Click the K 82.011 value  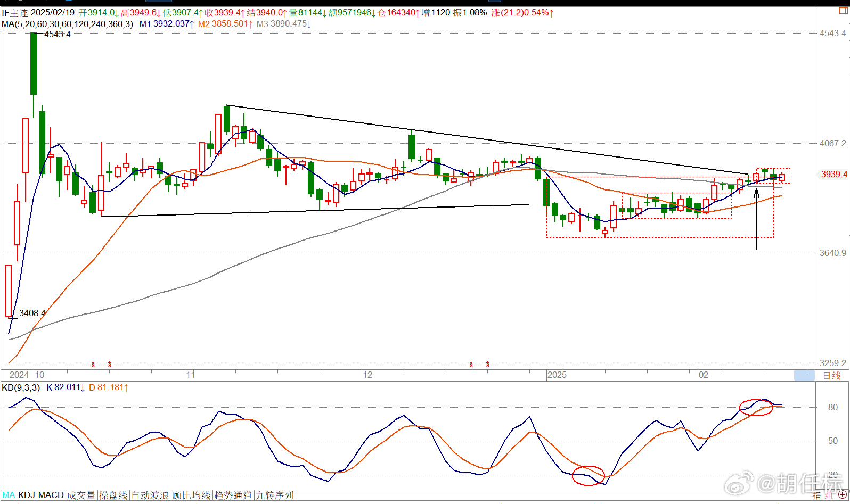(66, 387)
